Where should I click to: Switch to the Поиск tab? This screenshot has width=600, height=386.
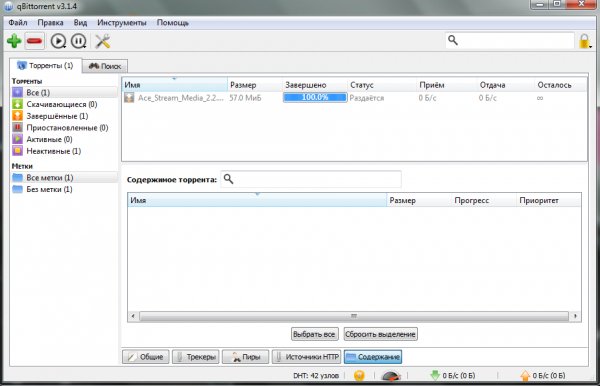[105, 66]
